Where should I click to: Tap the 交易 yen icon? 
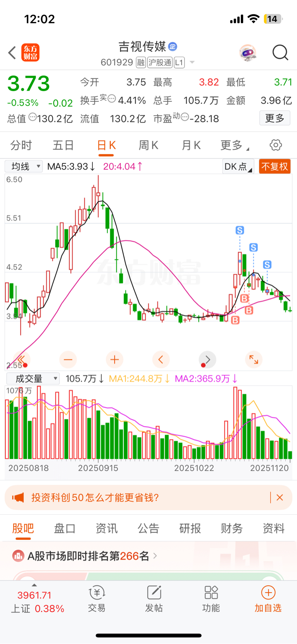coord(97,593)
